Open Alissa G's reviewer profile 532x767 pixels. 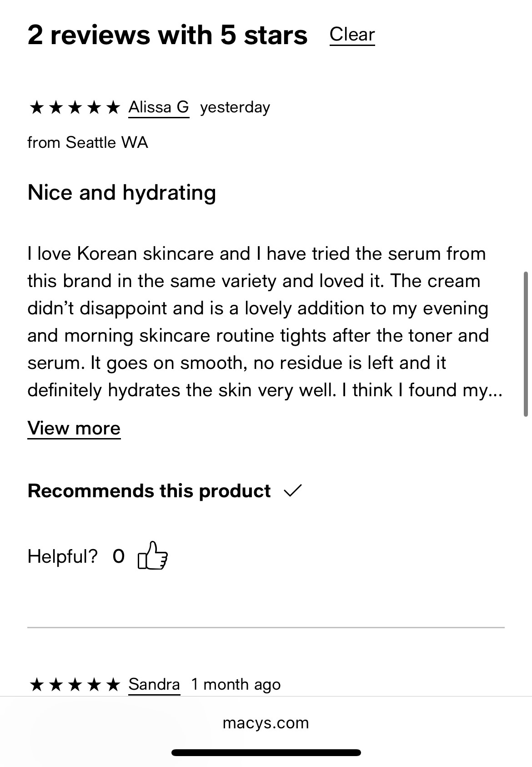point(159,107)
